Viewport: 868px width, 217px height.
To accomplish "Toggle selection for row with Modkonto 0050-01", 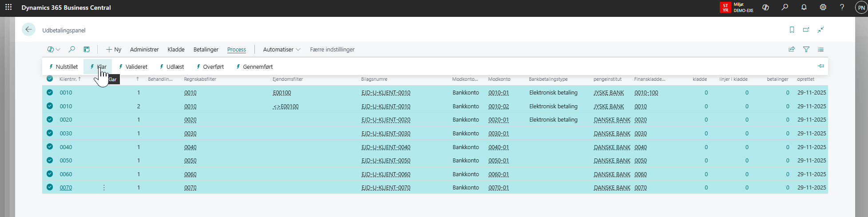I will click(50, 161).
